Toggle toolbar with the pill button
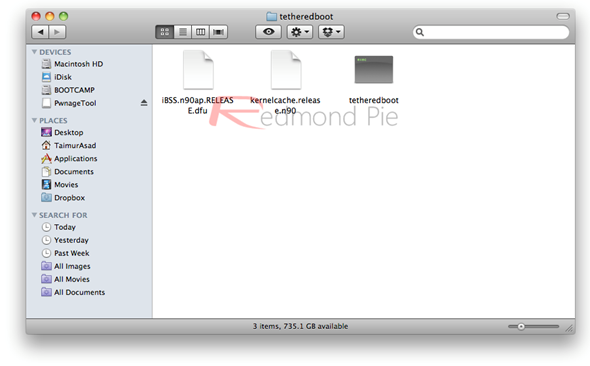Screen dimensions: 590x366 563,16
